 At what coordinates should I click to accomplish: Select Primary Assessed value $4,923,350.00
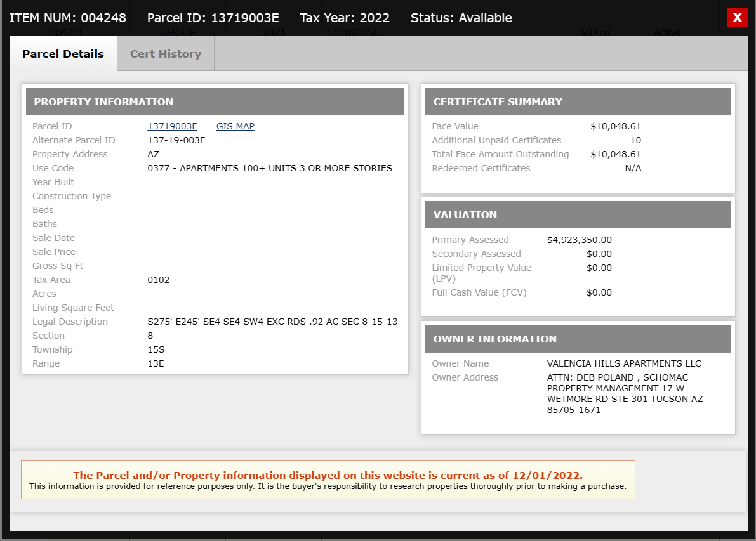tap(579, 240)
